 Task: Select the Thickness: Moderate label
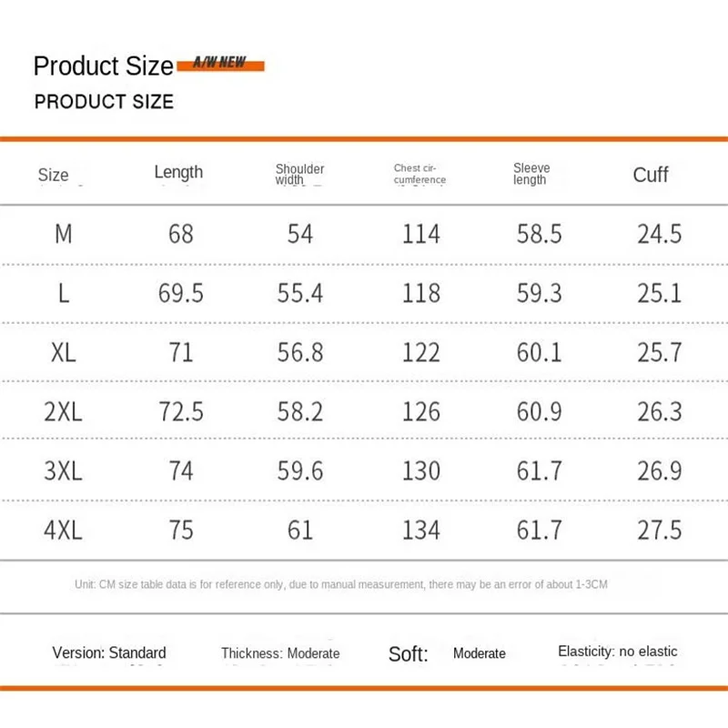pyautogui.click(x=280, y=653)
